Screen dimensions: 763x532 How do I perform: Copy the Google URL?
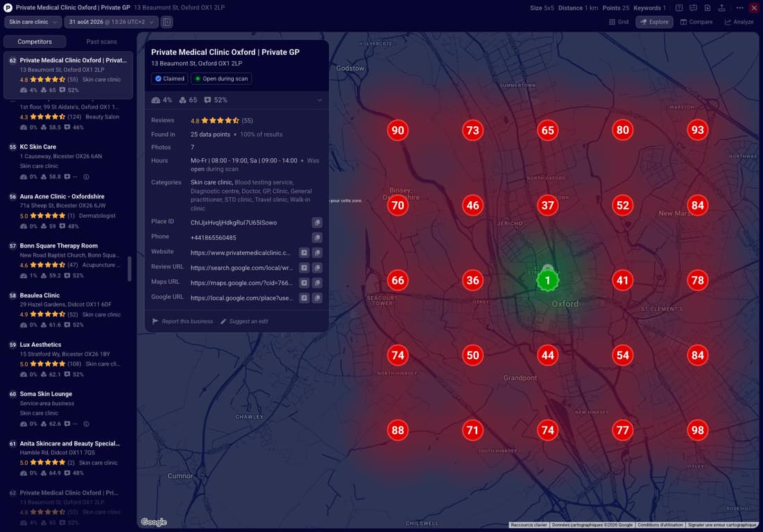click(x=317, y=298)
